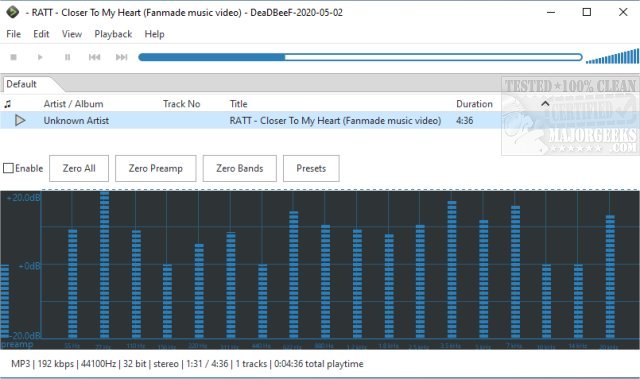This screenshot has height=379, width=640.
Task: Adjust the 55Hz equalizer band
Action: coord(73,284)
